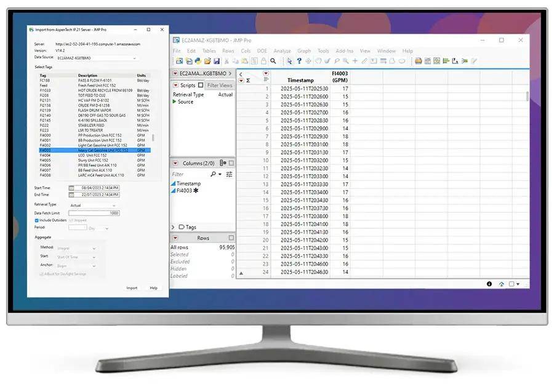Open the Analyze menu in JMP Pro
554x392 pixels.
tap(283, 50)
